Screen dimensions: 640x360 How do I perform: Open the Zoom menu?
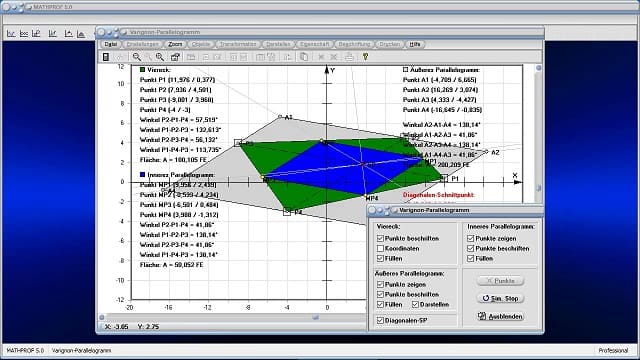(175, 44)
